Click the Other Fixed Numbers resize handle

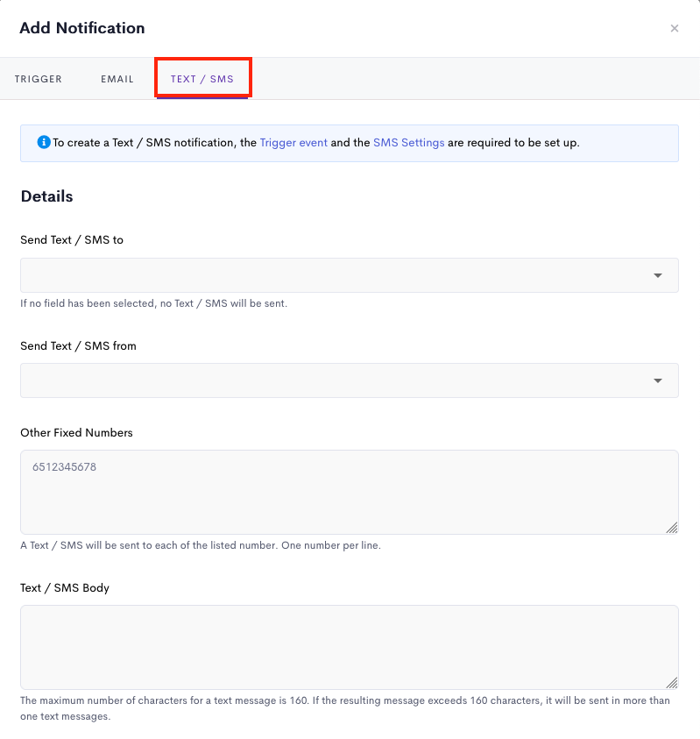point(672,528)
